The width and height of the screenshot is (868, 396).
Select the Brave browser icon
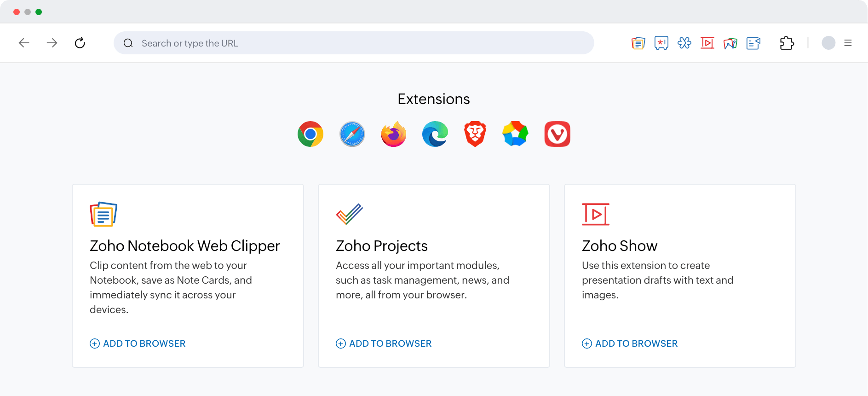coord(475,134)
